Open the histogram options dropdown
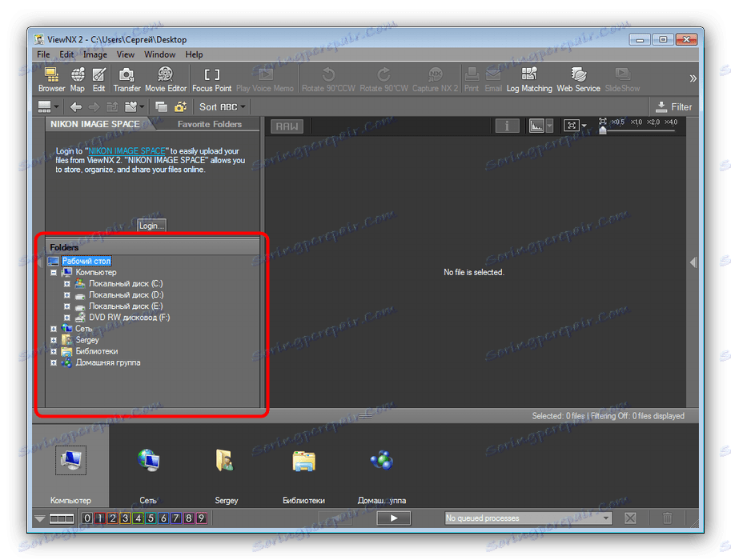Screen dimensions: 731x560 tap(549, 126)
